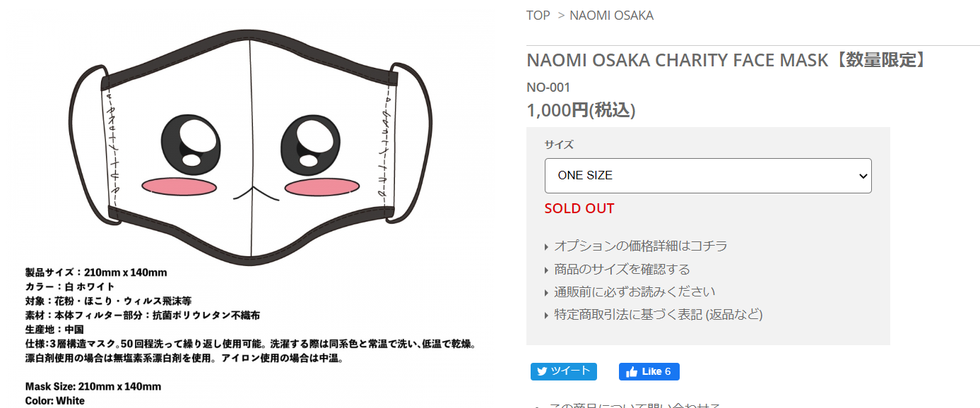The image size is (980, 408).
Task: Click the ツイート share button
Action: click(563, 371)
